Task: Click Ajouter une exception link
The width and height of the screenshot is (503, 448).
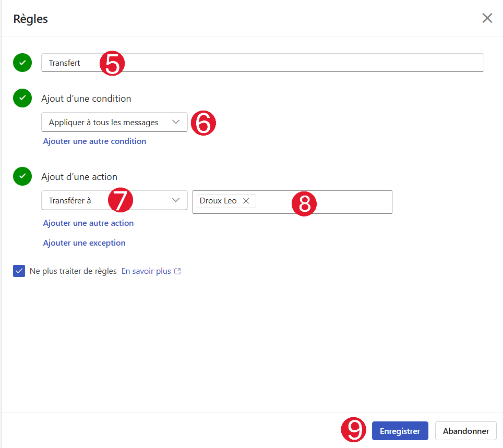Action: (84, 243)
